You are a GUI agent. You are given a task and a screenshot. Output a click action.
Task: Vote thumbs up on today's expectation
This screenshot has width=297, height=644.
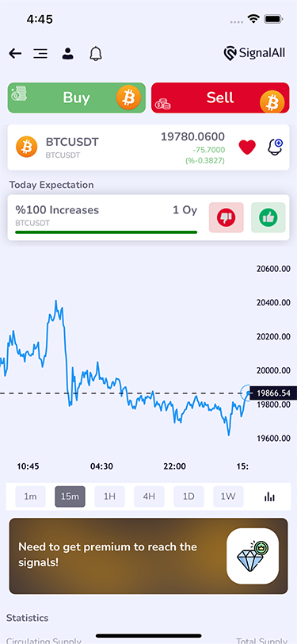(268, 217)
